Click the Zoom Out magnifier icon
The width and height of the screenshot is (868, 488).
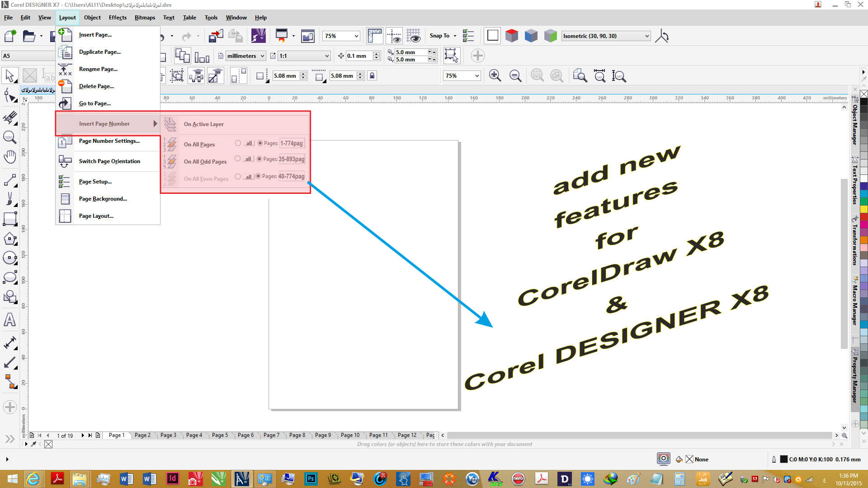pos(515,75)
